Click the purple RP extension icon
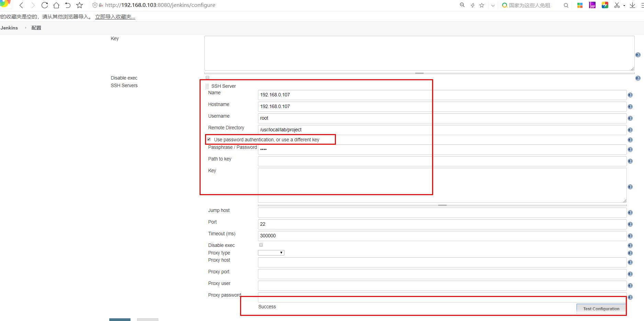This screenshot has height=321, width=644. [x=592, y=5]
